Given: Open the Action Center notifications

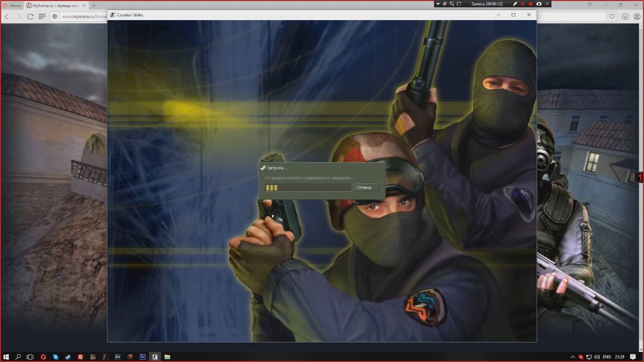Looking at the screenshot, I should (633, 357).
